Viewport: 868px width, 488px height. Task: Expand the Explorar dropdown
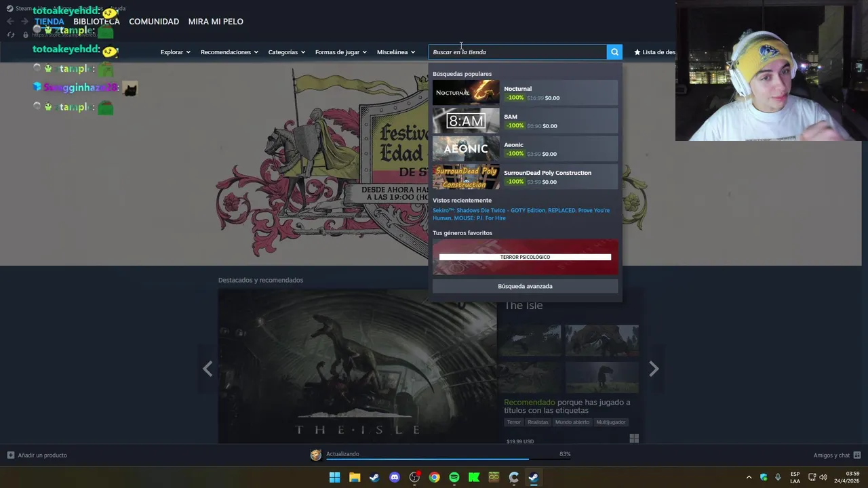click(175, 52)
